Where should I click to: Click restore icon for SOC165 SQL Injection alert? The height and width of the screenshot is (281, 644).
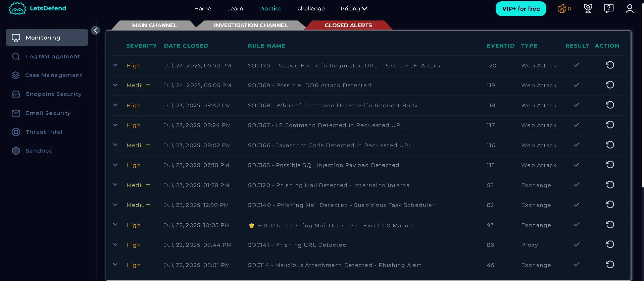(610, 165)
